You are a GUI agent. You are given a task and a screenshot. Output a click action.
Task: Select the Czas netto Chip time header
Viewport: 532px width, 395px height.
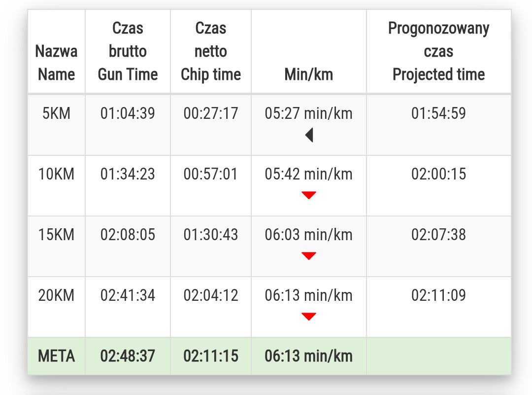211,51
